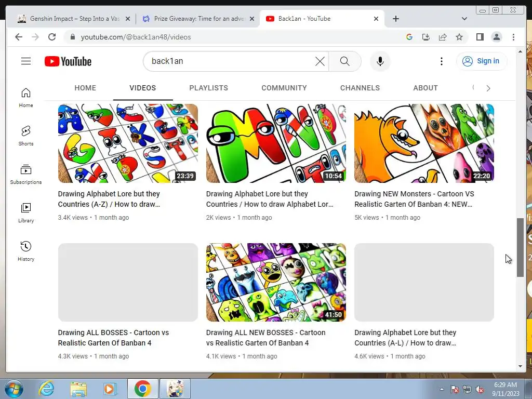Play the 41:50 bosses thumbnail

(276, 282)
